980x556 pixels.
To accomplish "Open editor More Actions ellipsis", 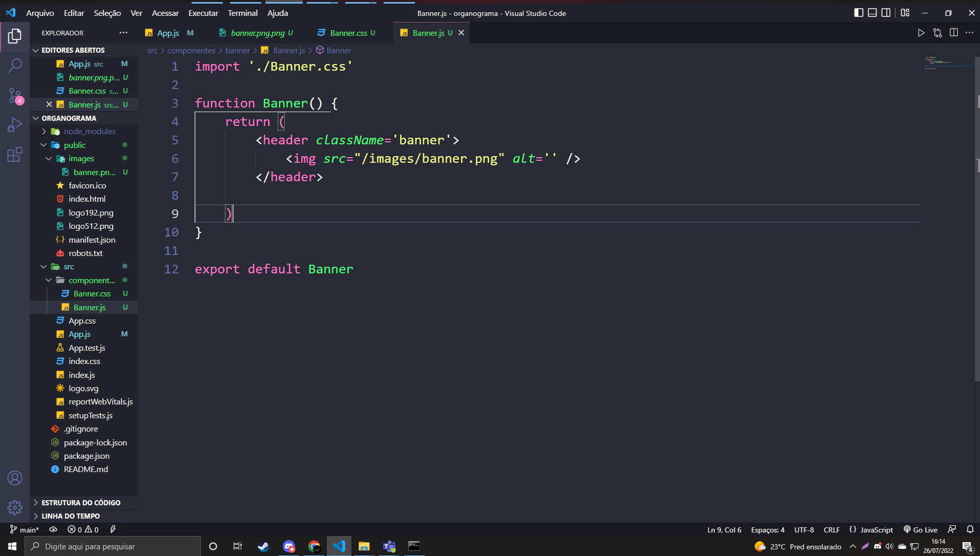I will point(969,33).
